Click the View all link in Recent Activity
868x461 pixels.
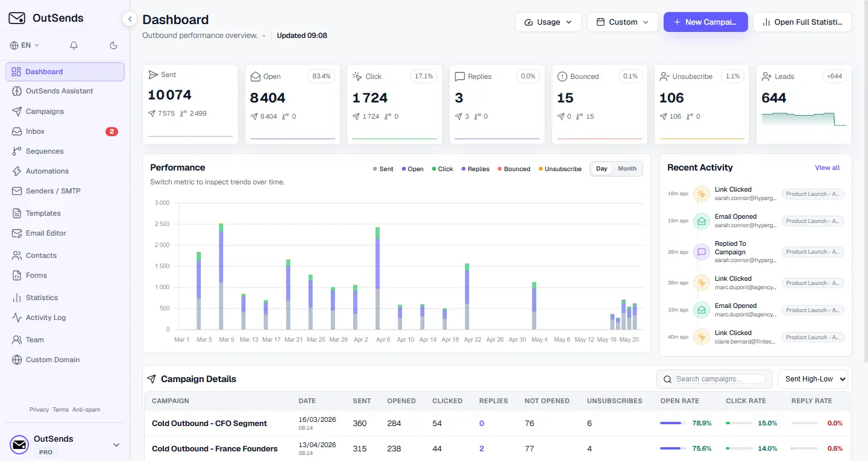pos(827,168)
